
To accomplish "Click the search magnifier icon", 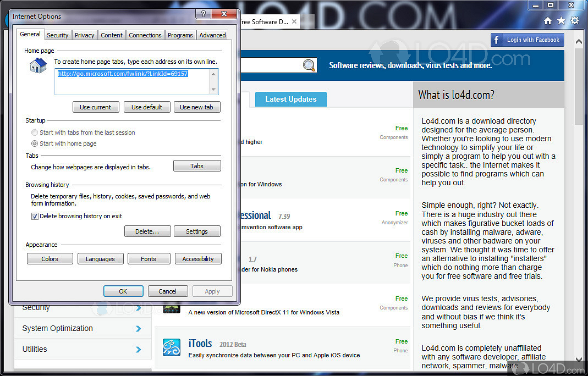I will 309,65.
